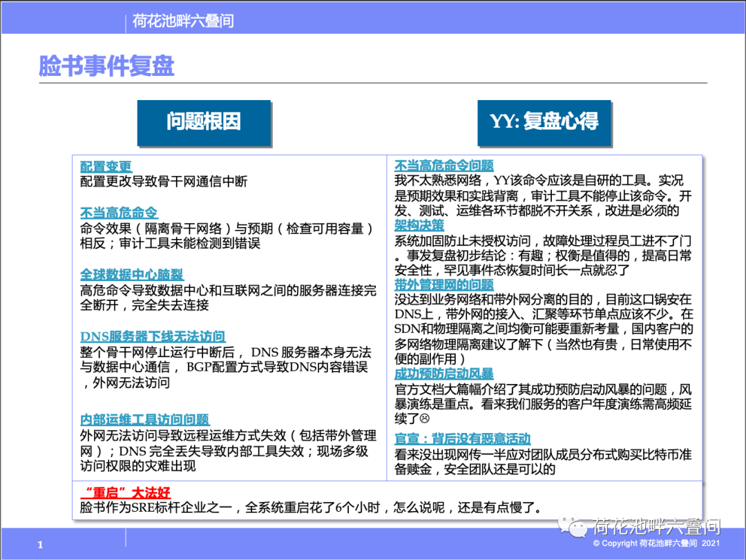This screenshot has width=746, height=560.
Task: Click the line 安全性，罕见事件态恢复时间长一点就忍了
Action: 512,271
